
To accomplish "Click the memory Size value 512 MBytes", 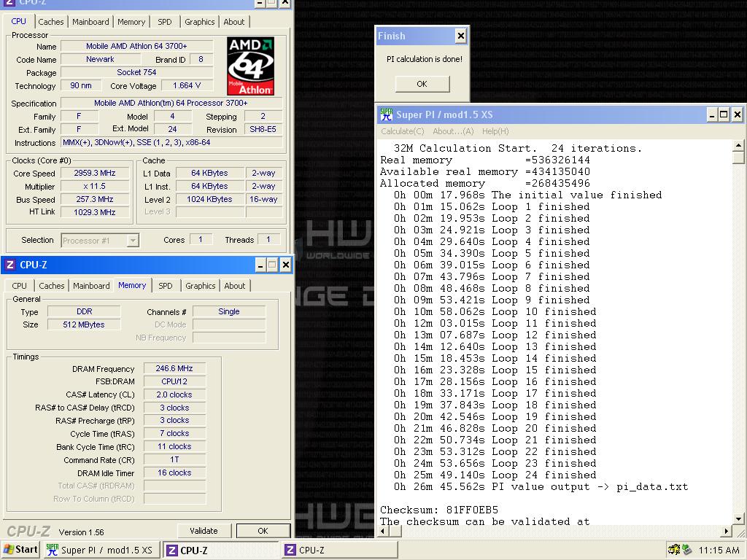I will pos(84,324).
